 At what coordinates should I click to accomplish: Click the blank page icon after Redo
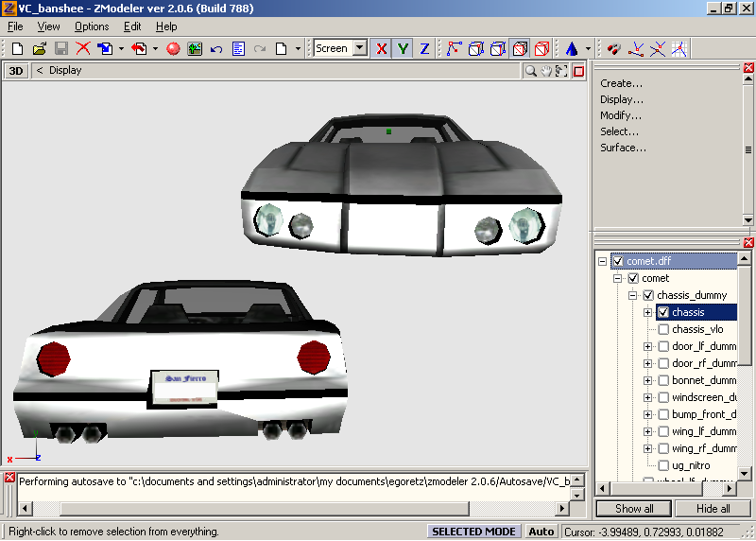tap(281, 49)
